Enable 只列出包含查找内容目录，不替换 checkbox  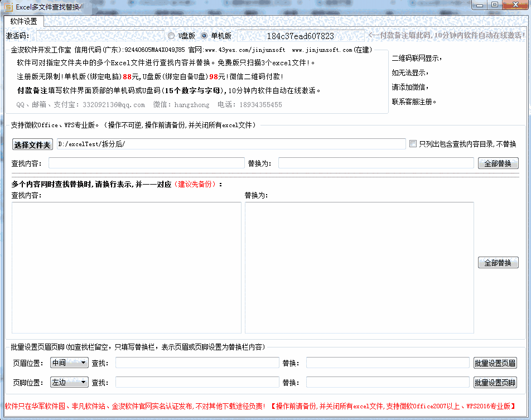413,143
